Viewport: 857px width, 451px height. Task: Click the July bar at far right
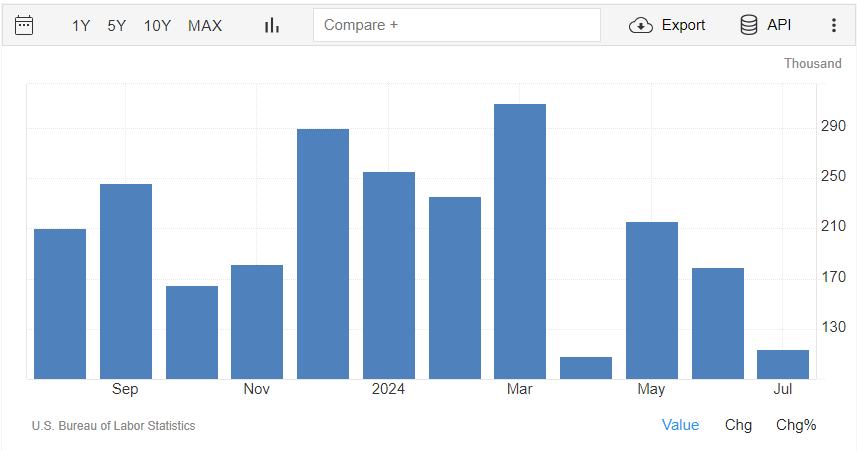tap(783, 364)
